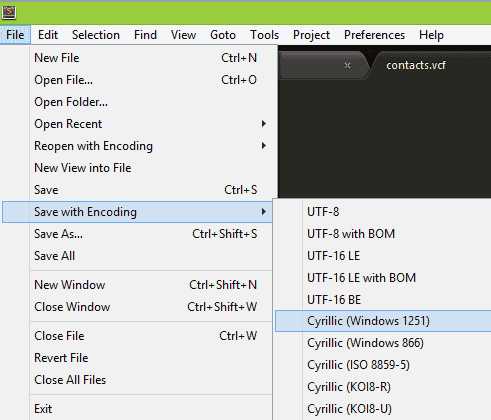Select UTF-8 with BOM encoding
Viewport: 491px width, 420px height.
coord(383,234)
